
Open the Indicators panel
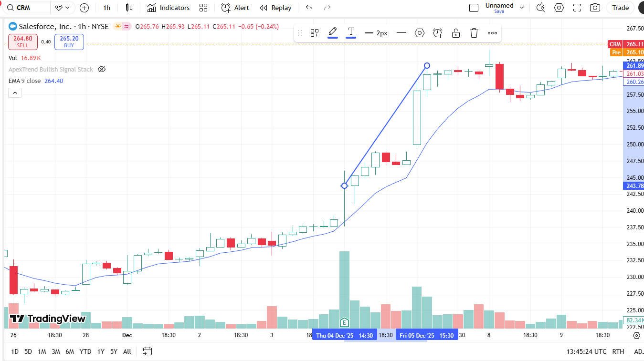[x=168, y=8]
